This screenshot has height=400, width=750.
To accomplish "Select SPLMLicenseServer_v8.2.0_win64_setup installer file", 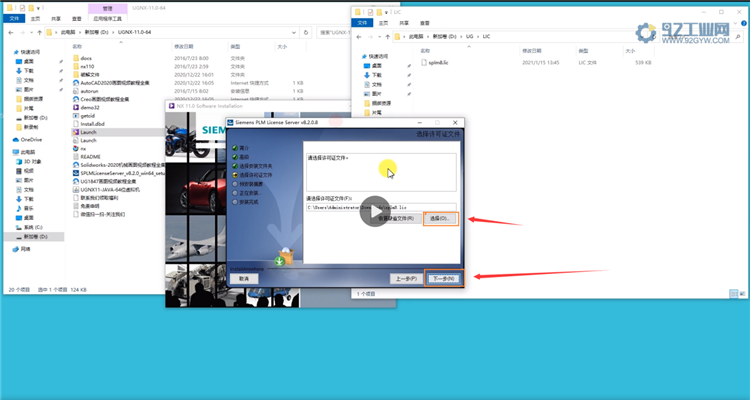I will [x=119, y=173].
